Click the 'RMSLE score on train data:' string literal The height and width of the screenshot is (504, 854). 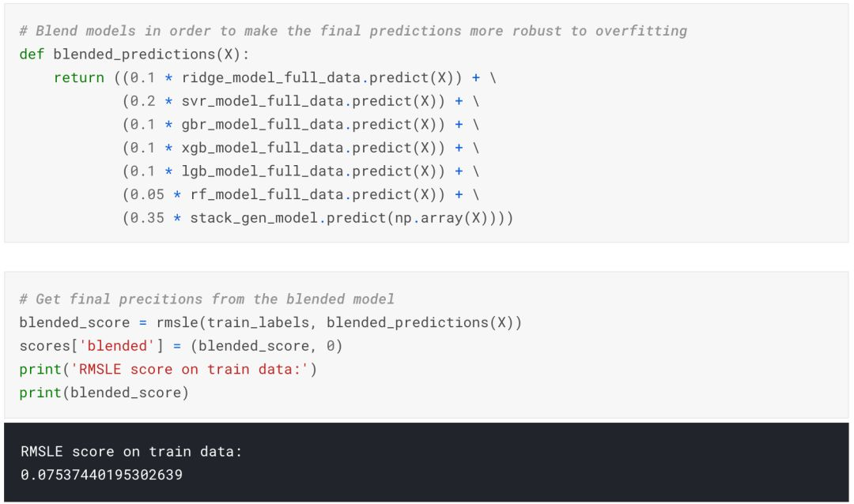pyautogui.click(x=190, y=370)
